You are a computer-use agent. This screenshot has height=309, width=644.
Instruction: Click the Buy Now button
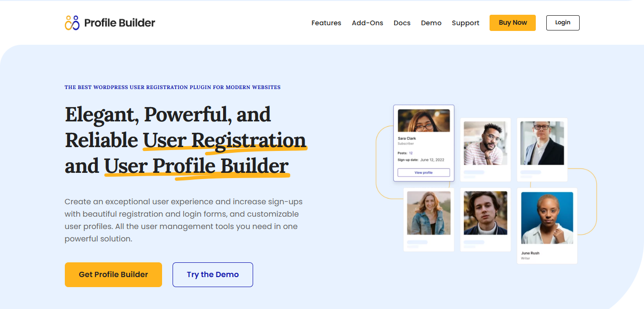point(512,23)
